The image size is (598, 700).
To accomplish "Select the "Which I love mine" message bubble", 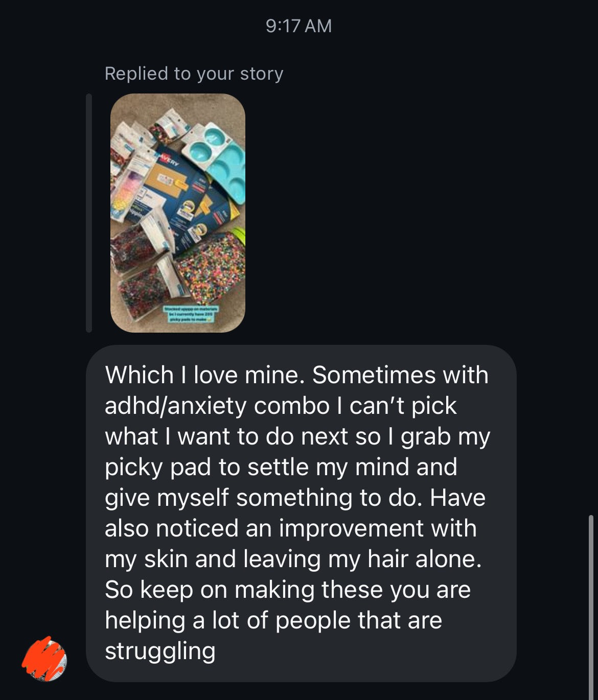I will pos(301,513).
